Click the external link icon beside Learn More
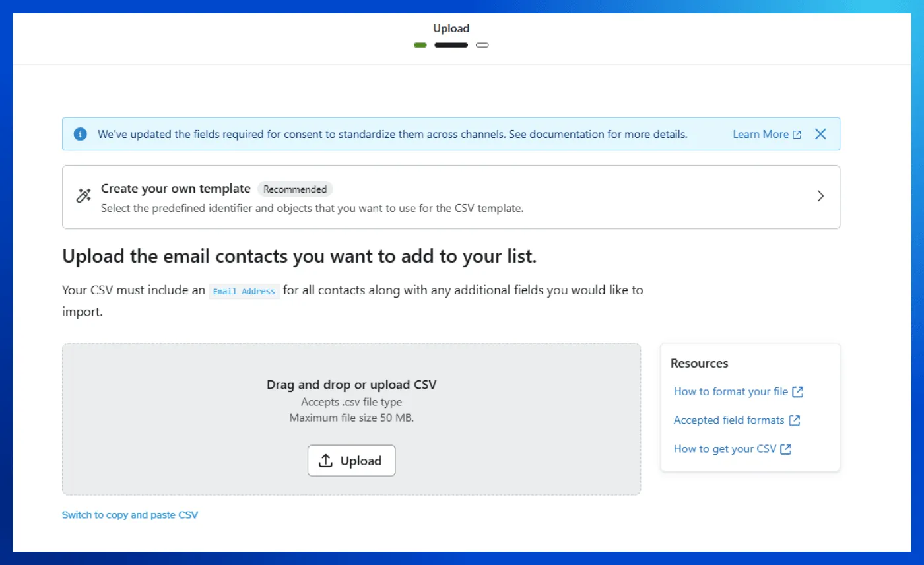 [797, 135]
